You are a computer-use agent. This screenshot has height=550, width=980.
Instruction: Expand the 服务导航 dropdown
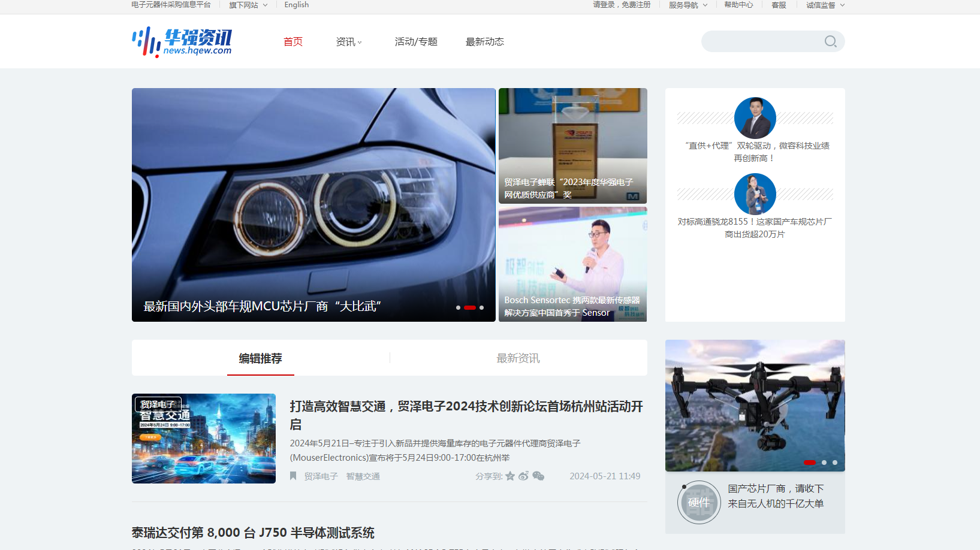pyautogui.click(x=688, y=5)
